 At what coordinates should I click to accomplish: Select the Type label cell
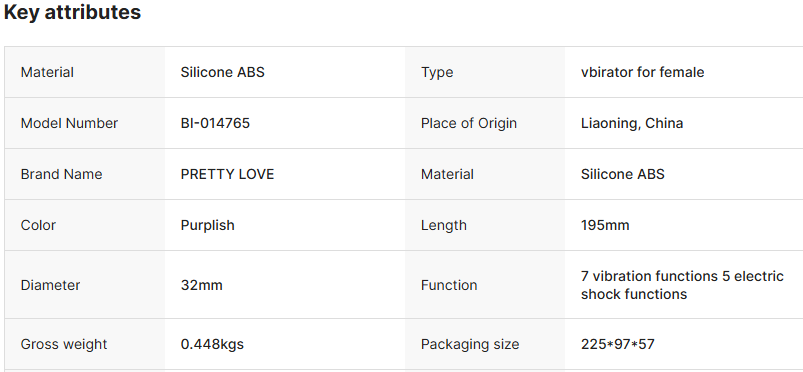tap(484, 72)
